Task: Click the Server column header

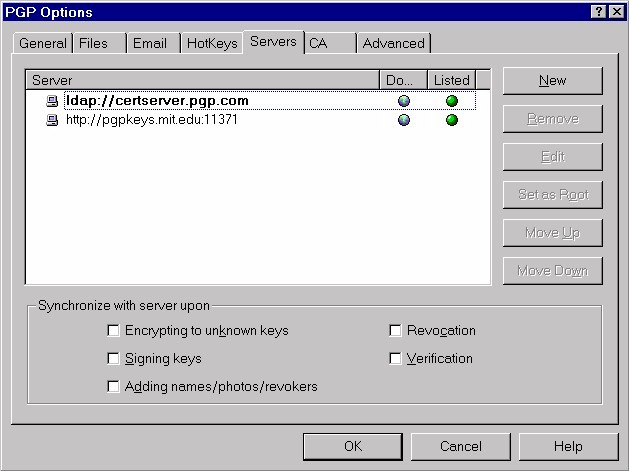Action: click(x=203, y=80)
